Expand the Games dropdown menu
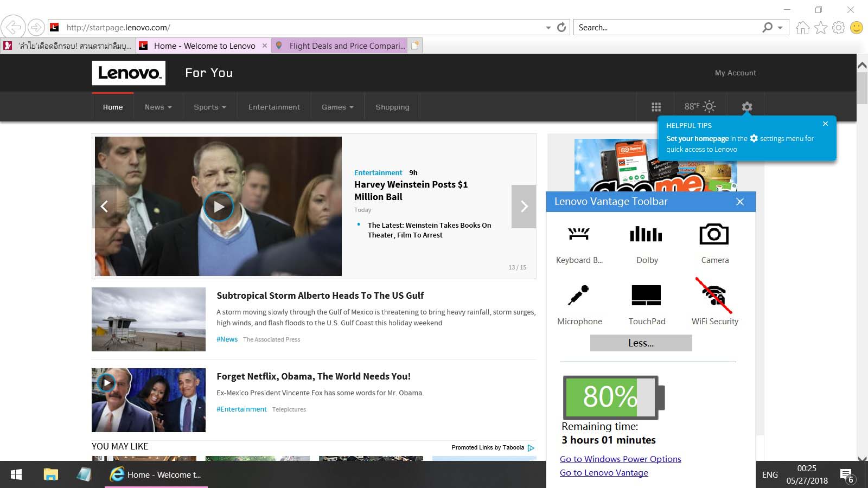 pyautogui.click(x=337, y=107)
